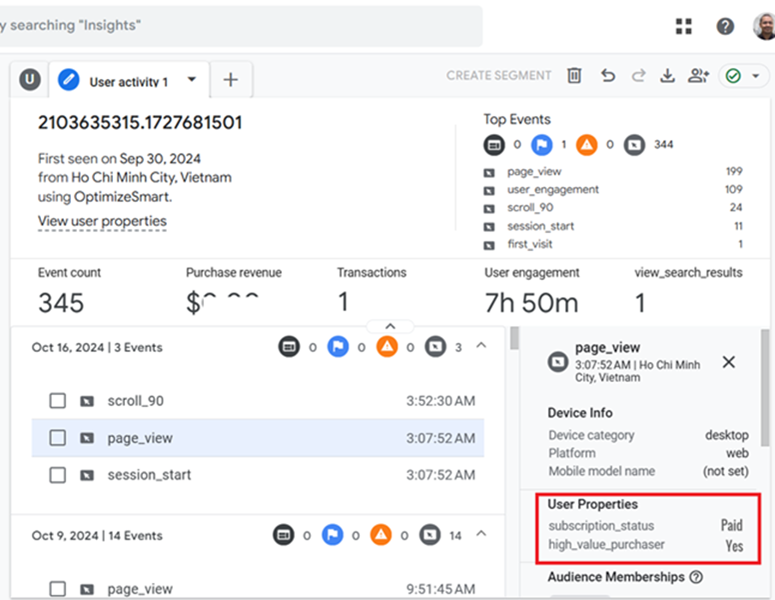Click CREATE SEGMENT button
The height and width of the screenshot is (600, 775).
click(x=499, y=76)
